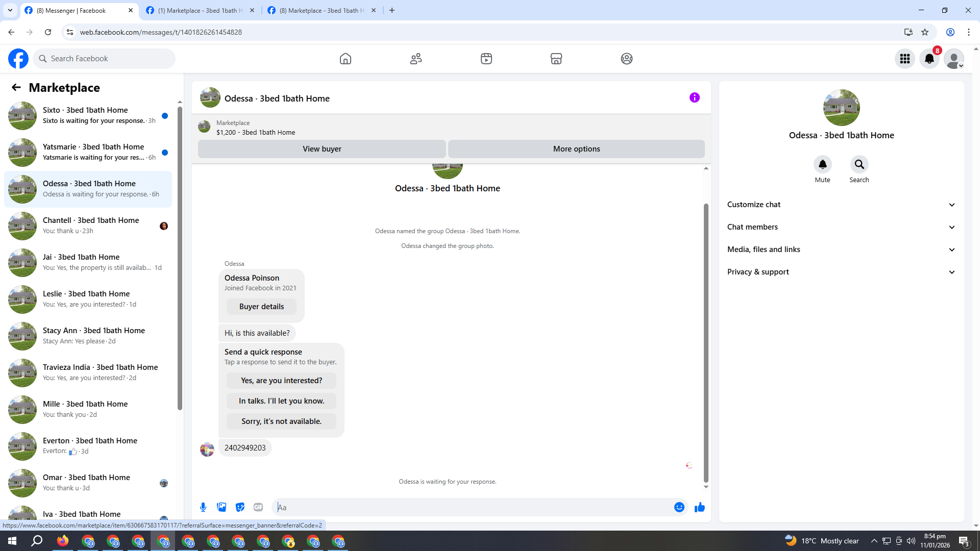Viewport: 980px width, 551px height.
Task: Expand the Customize chat section
Action: pos(841,205)
